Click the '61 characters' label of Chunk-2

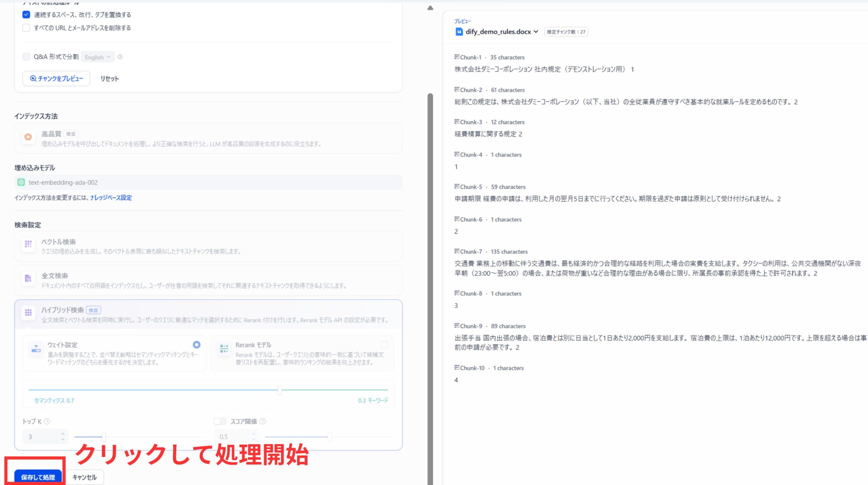pyautogui.click(x=508, y=90)
